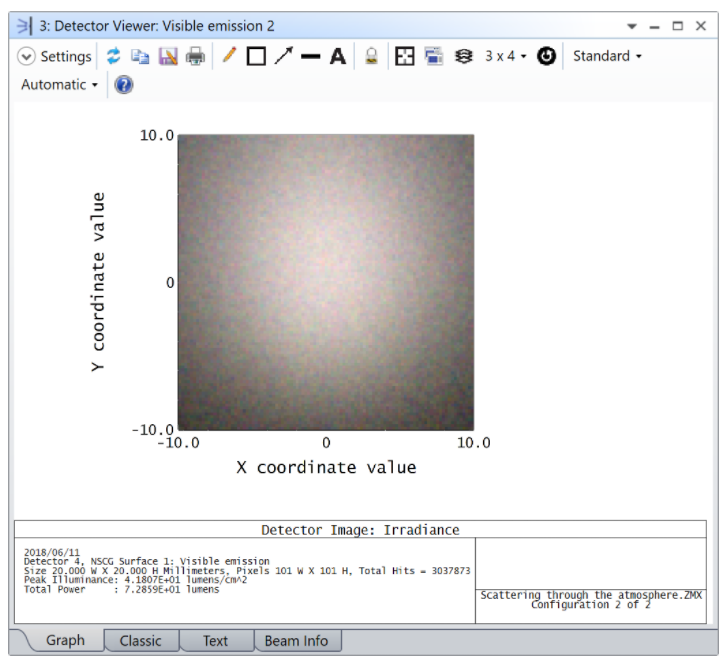Select the arrow drawing tool
The height and width of the screenshot is (668, 726).
[x=283, y=57]
